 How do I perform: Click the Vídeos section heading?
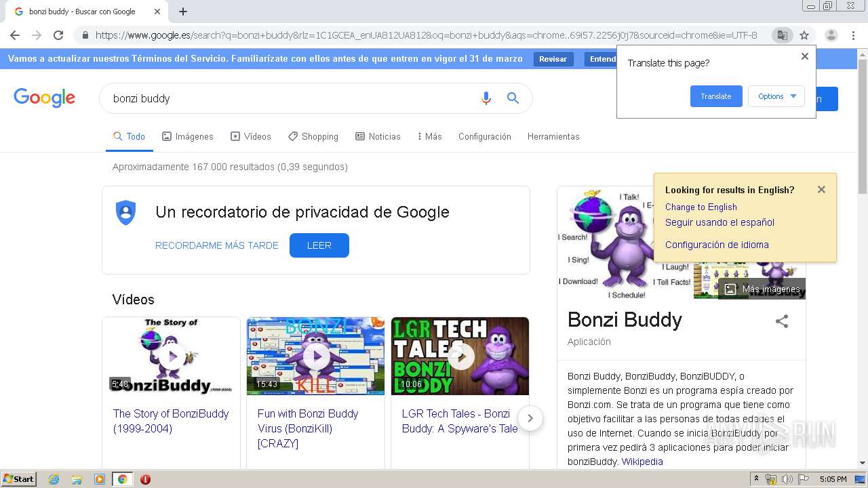(x=133, y=300)
